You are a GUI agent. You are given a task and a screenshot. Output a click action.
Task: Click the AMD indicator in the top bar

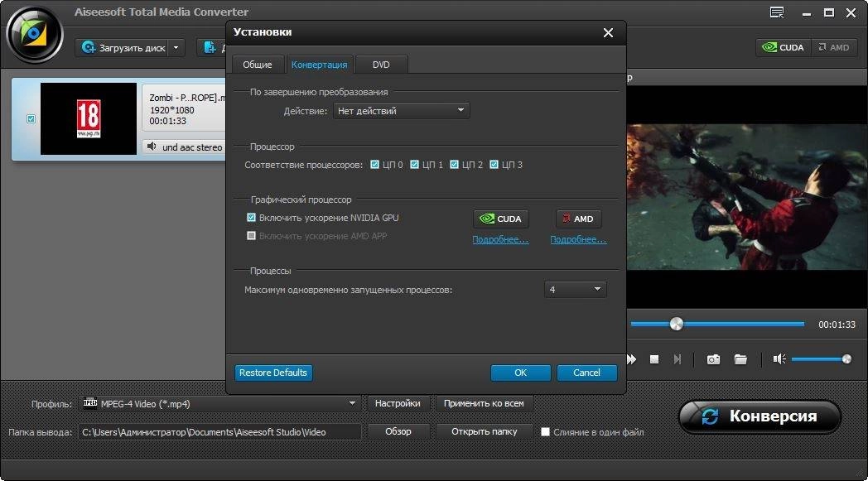coord(834,47)
